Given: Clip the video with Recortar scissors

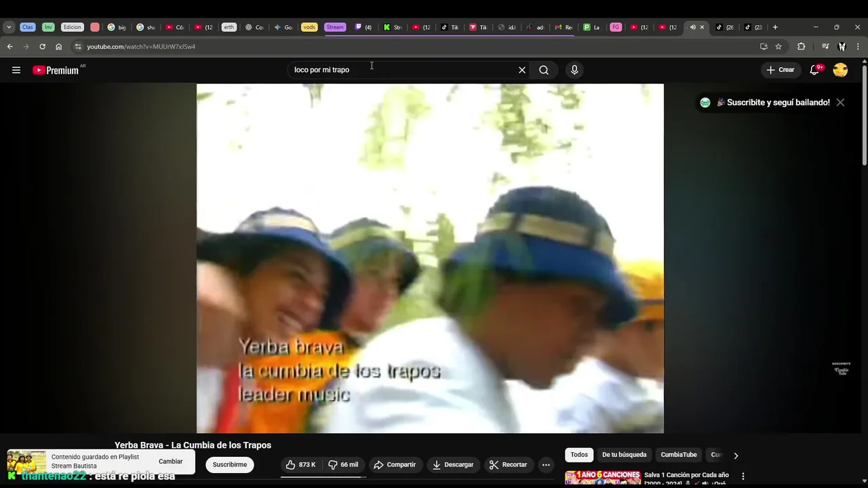Looking at the screenshot, I should tap(509, 464).
